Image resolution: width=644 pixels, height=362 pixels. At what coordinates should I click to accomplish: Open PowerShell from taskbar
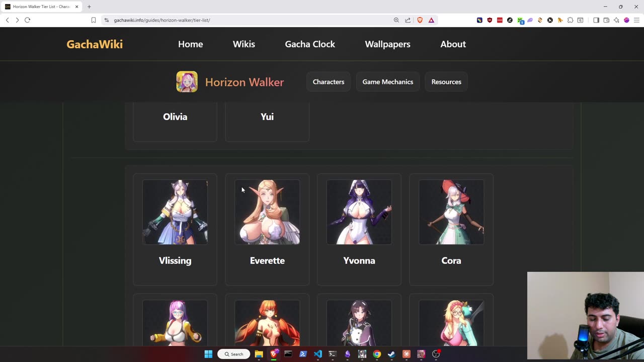pyautogui.click(x=303, y=354)
